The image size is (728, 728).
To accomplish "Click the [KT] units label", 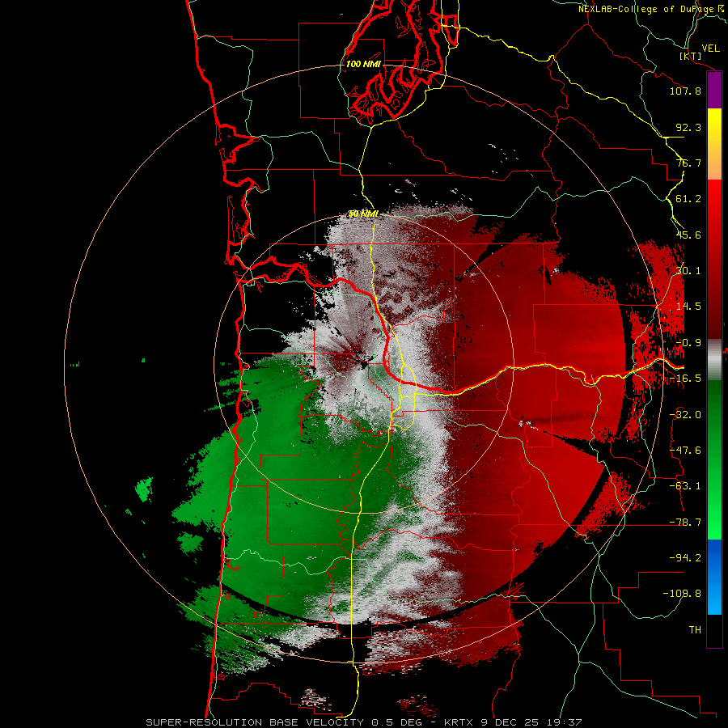I will point(691,56).
